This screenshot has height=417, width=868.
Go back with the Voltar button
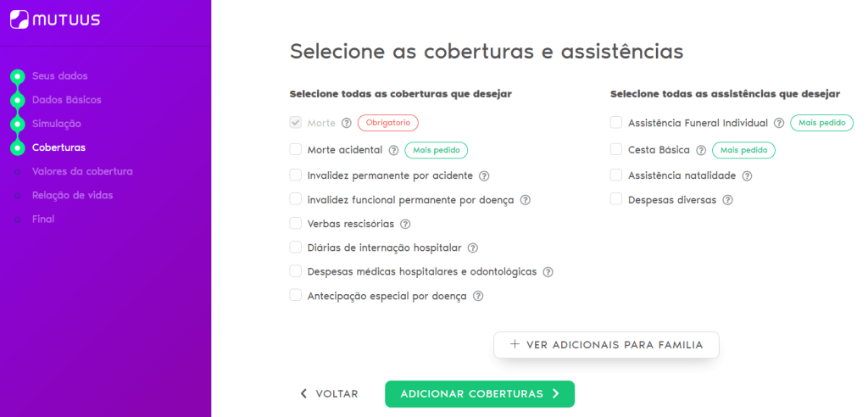click(x=329, y=394)
